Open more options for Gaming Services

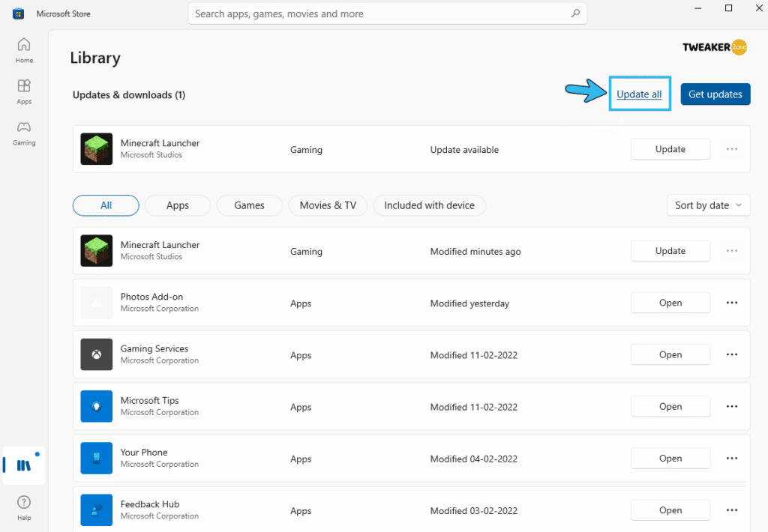coord(732,355)
